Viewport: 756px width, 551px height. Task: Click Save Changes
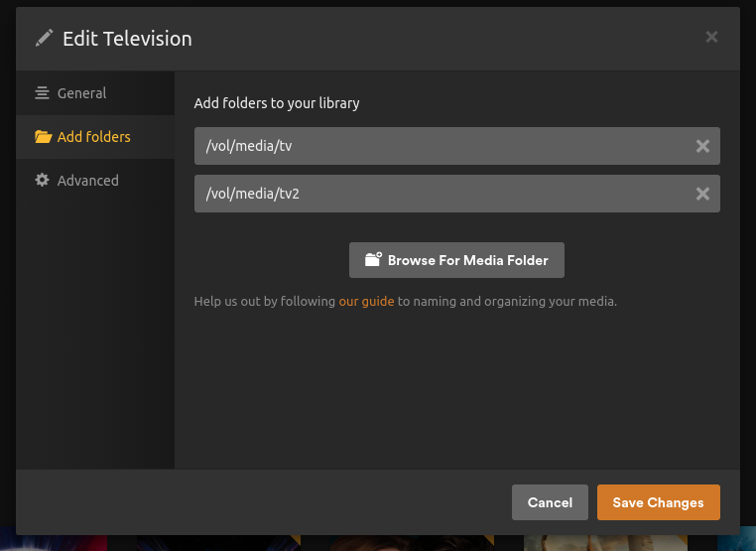[x=658, y=502]
